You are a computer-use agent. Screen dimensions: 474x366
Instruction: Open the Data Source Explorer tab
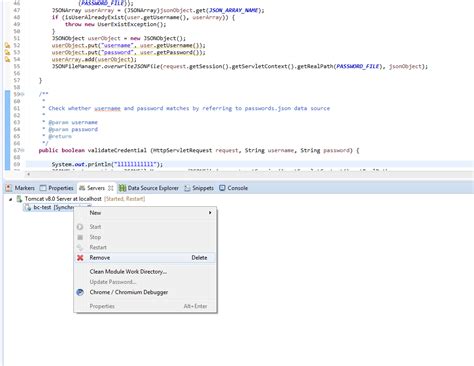tap(149, 188)
